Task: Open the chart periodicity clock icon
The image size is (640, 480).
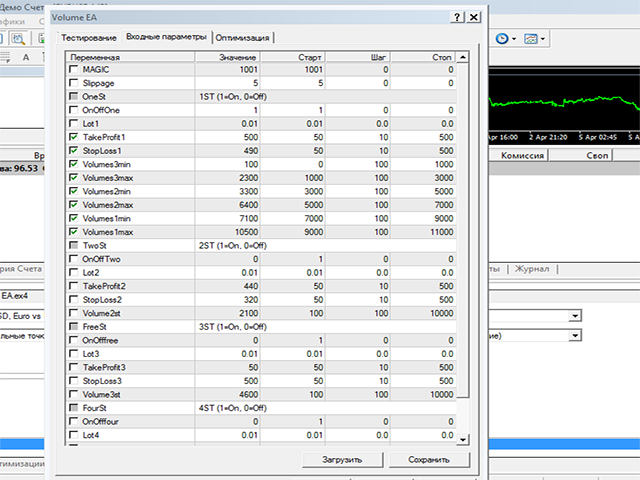Action: [502, 38]
